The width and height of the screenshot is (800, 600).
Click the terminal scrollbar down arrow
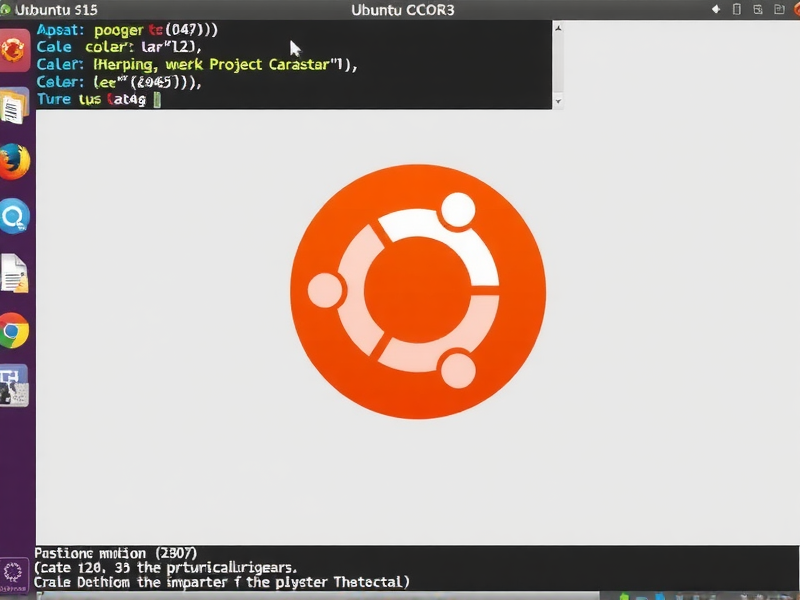[x=557, y=101]
